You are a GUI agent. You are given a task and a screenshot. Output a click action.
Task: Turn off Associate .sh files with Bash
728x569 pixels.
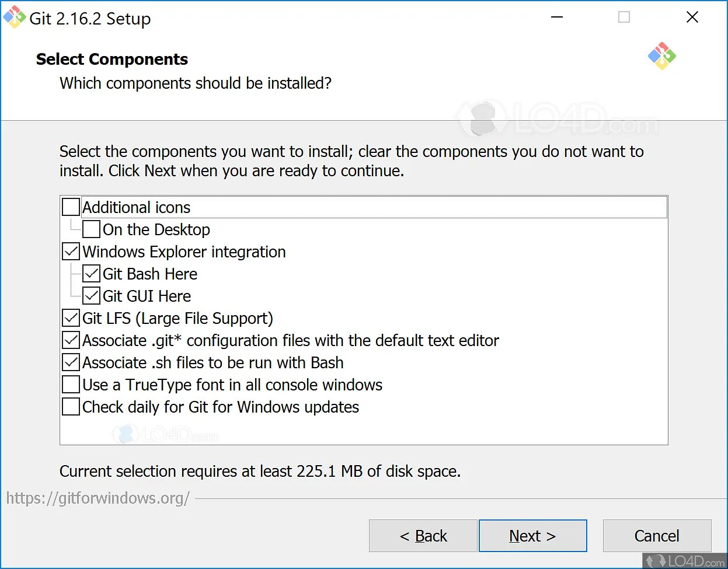click(71, 362)
